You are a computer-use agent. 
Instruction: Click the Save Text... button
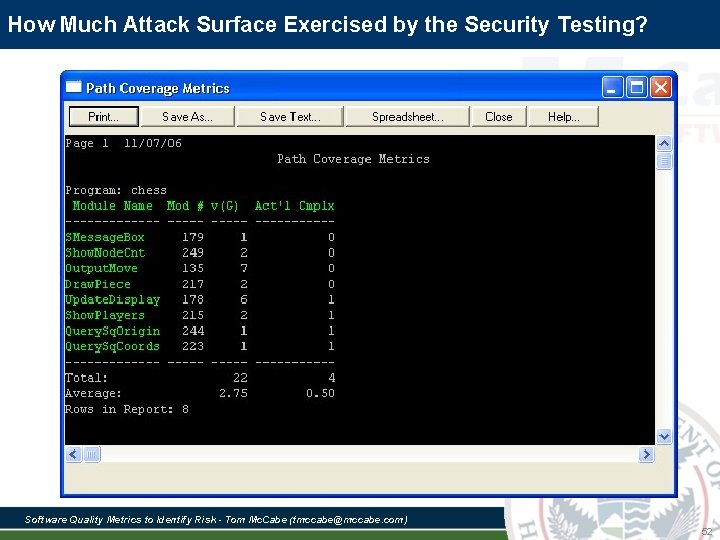point(290,117)
